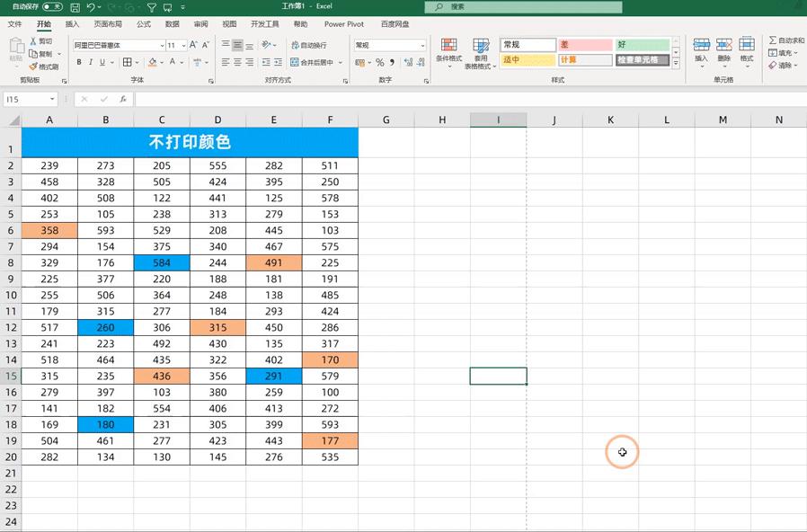Screen dimensions: 807x532
Task: Click Merge & Center (合并后居中)
Action: point(314,63)
